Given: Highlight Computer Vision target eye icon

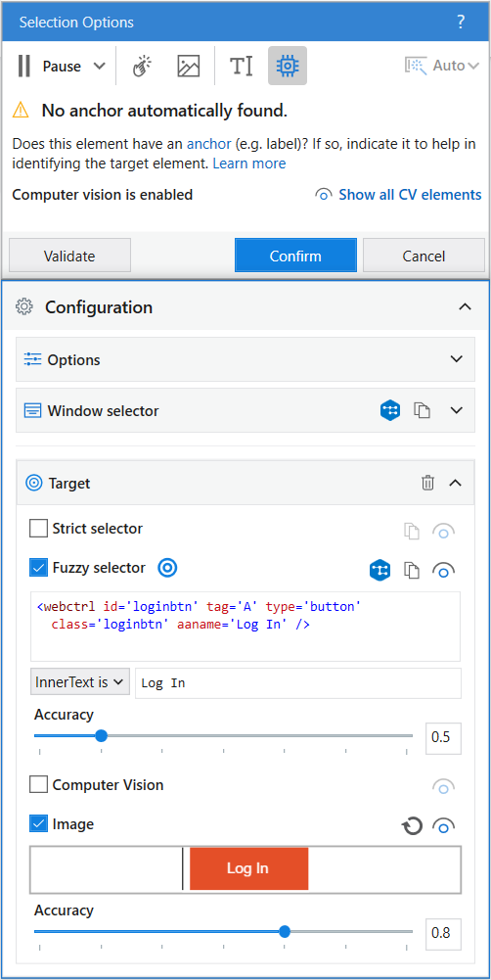Looking at the screenshot, I should point(443,787).
